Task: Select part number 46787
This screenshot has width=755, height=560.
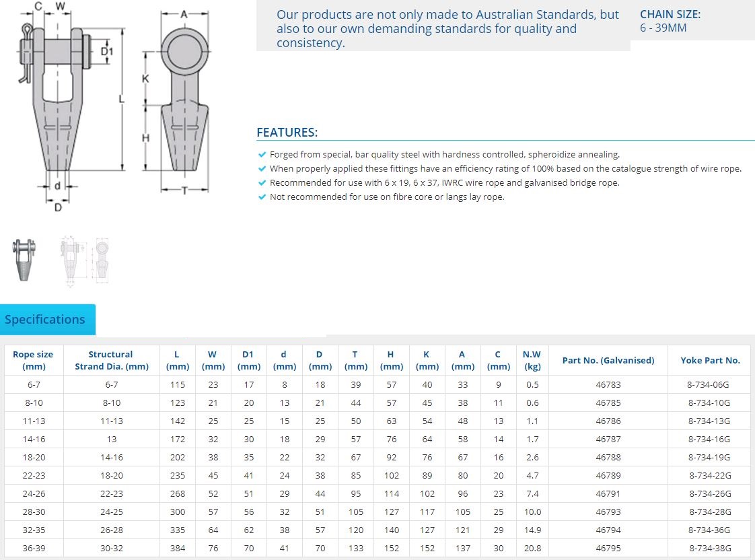Action: point(608,439)
